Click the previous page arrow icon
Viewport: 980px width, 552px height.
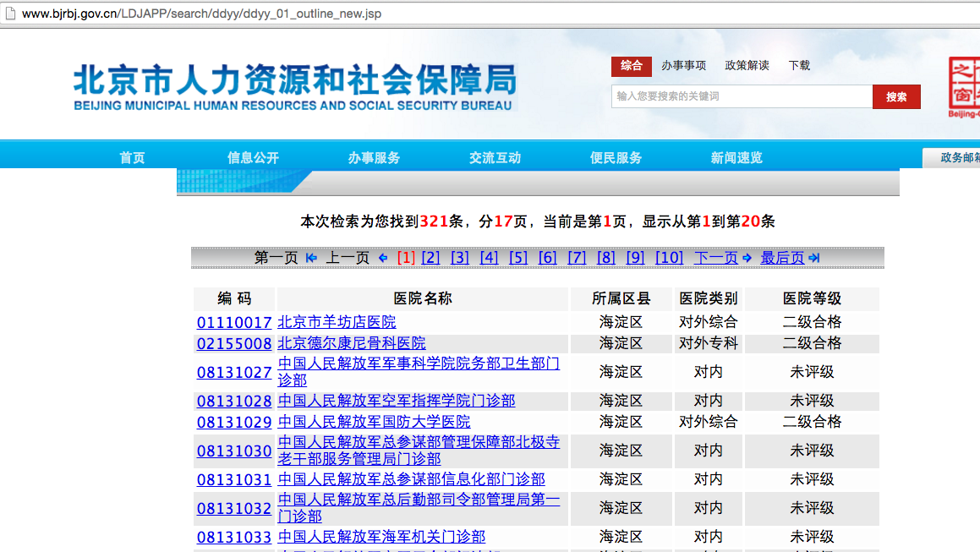(x=383, y=258)
